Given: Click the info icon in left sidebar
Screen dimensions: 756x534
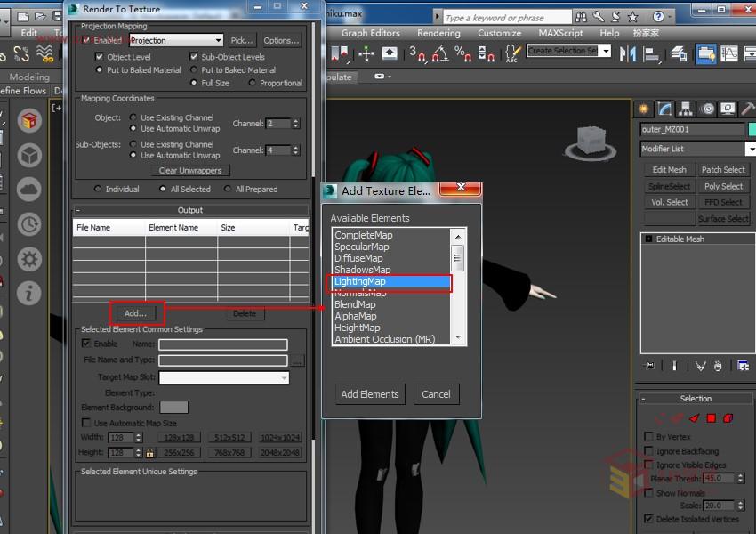Looking at the screenshot, I should 29,293.
